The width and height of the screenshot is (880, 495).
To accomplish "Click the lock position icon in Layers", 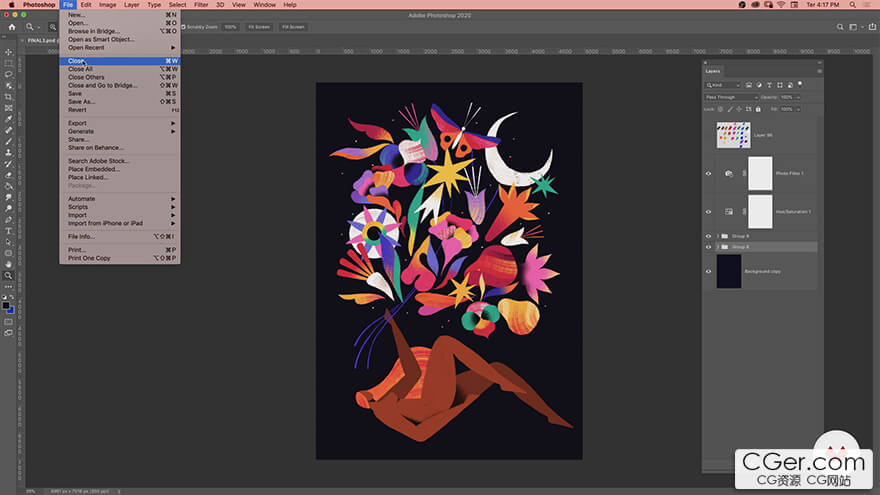I will point(739,109).
